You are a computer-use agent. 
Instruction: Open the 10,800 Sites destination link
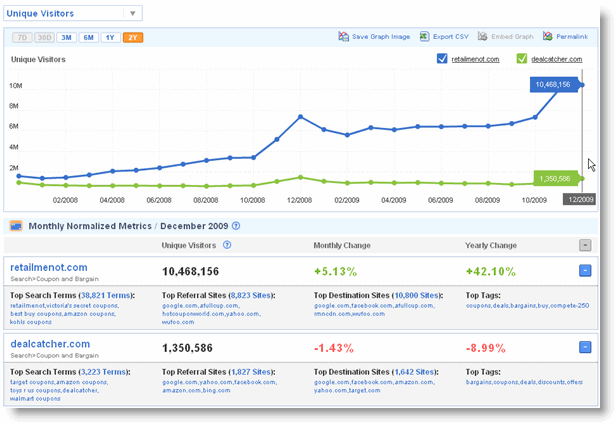point(416,296)
